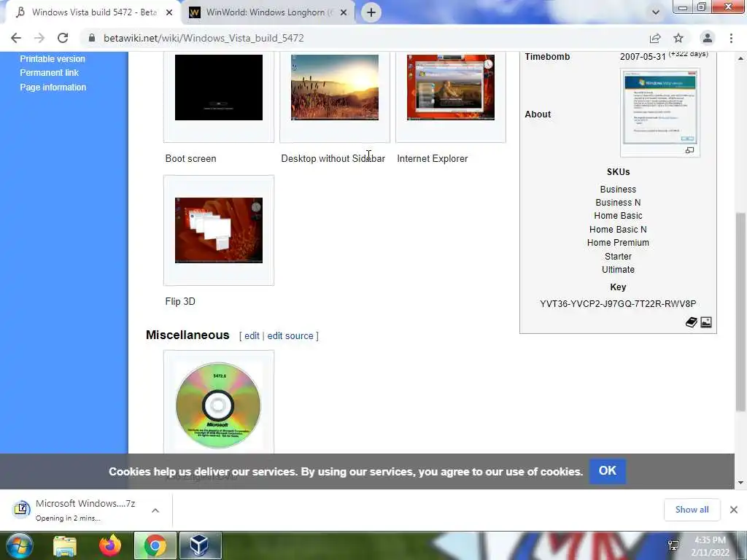The width and height of the screenshot is (747, 560).
Task: Click the product key YVT36-YVCP2 text
Action: pyautogui.click(x=618, y=304)
